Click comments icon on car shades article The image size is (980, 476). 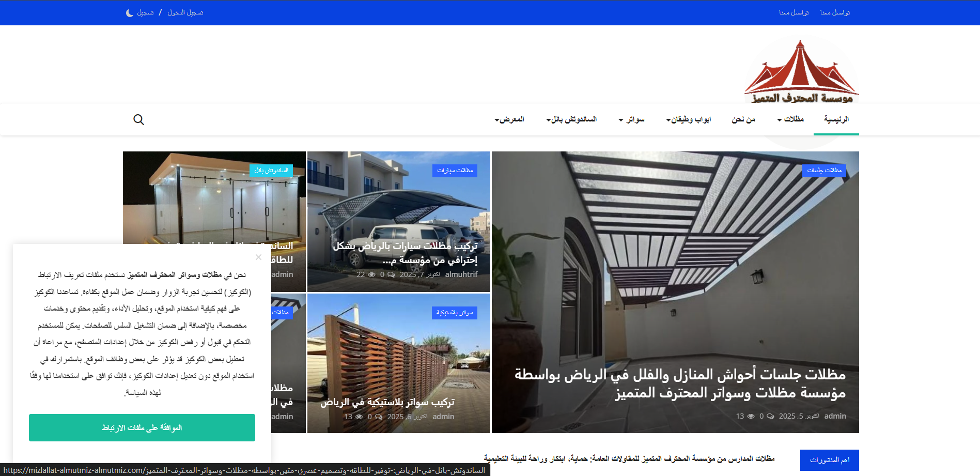coord(391,275)
